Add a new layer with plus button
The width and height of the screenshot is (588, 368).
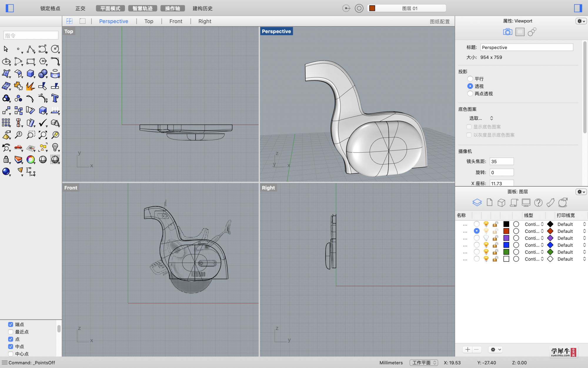pyautogui.click(x=467, y=349)
